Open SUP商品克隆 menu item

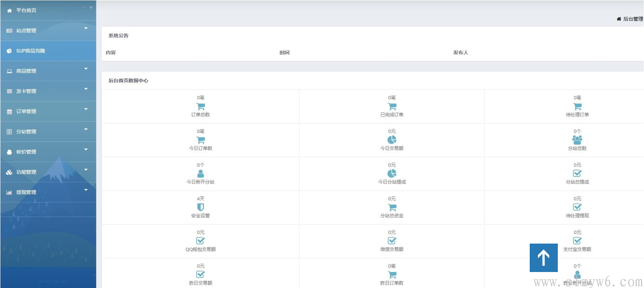(x=30, y=51)
